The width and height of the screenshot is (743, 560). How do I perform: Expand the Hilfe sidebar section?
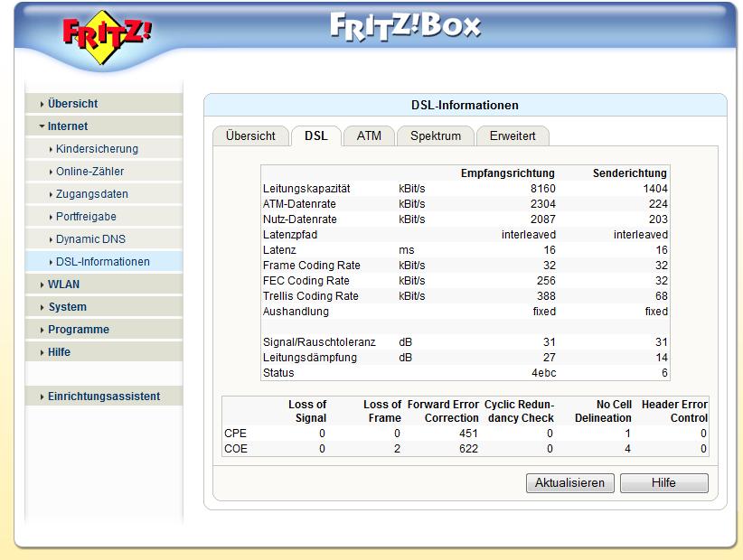(x=104, y=352)
